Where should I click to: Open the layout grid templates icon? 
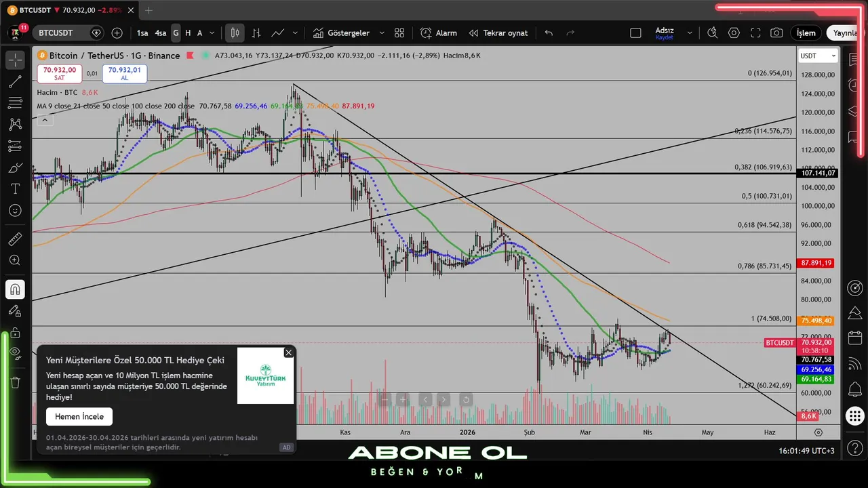[399, 33]
